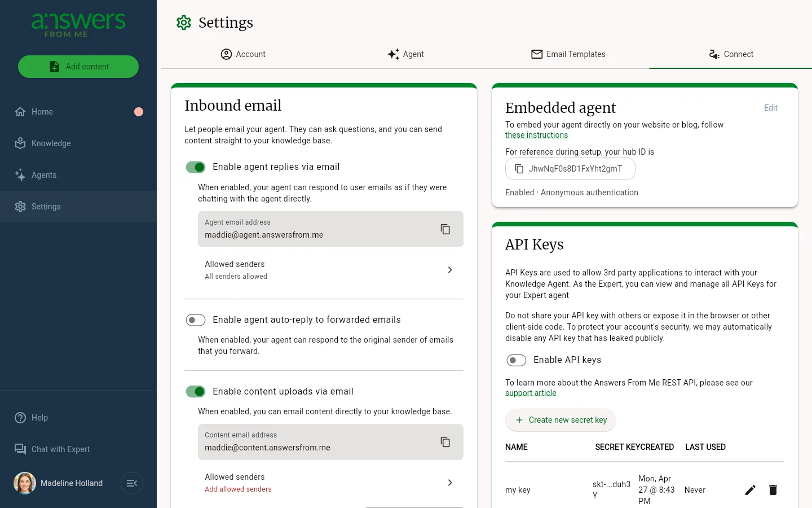Toggle Enable content uploads via email
Screen dimensions: 812x508
tap(196, 392)
